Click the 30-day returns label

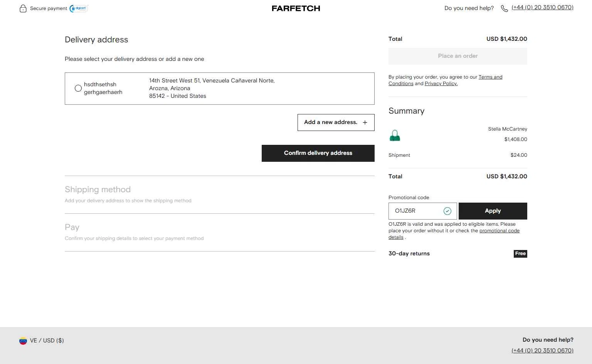(x=409, y=253)
